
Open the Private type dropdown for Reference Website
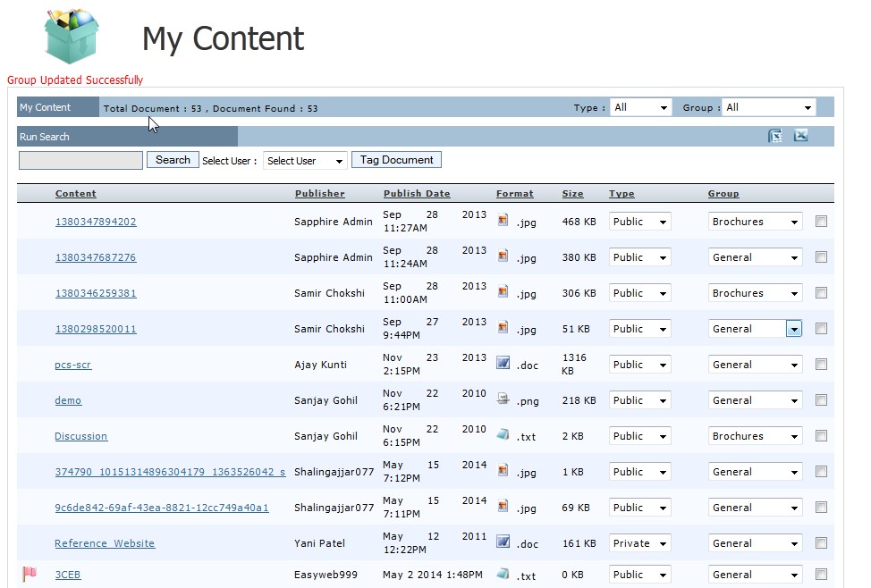tap(639, 543)
